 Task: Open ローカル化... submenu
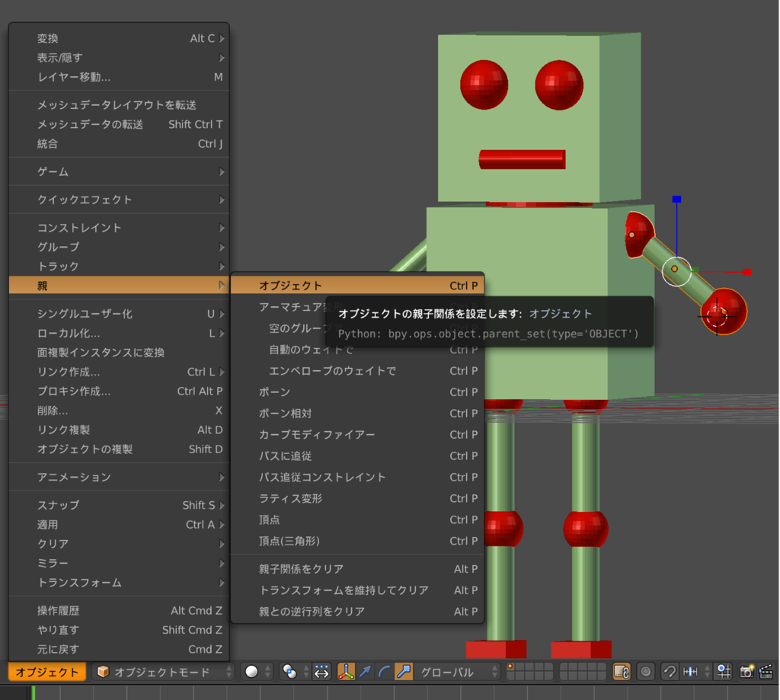(x=119, y=333)
